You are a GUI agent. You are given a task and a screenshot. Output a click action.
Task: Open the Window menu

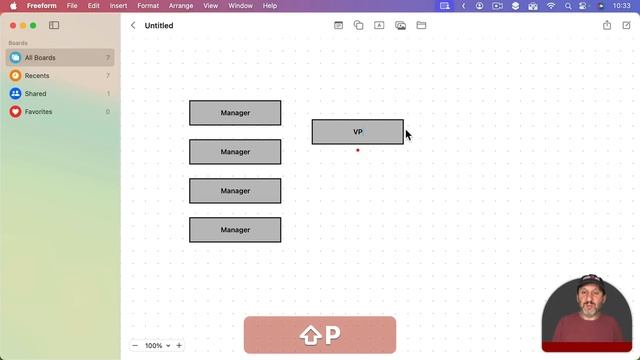(240, 6)
